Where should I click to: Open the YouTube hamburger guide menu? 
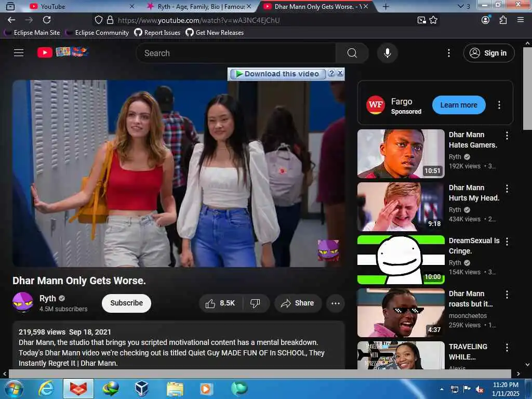pyautogui.click(x=19, y=53)
